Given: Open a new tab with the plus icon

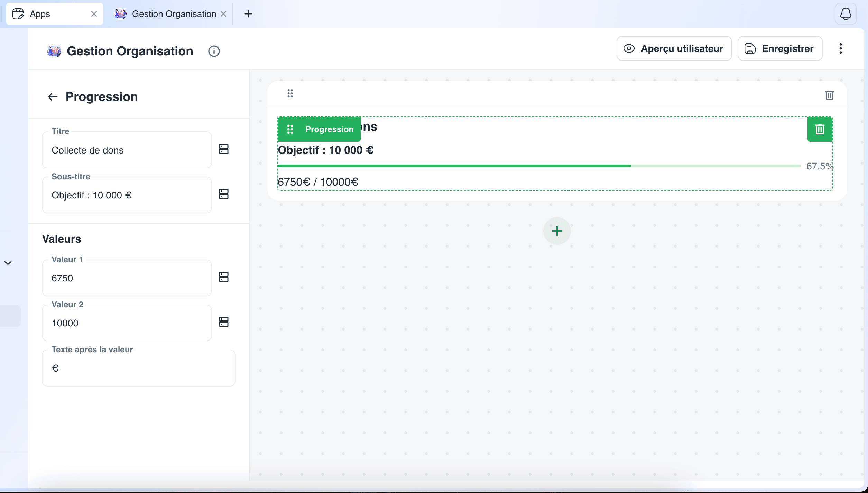Looking at the screenshot, I should pos(248,14).
